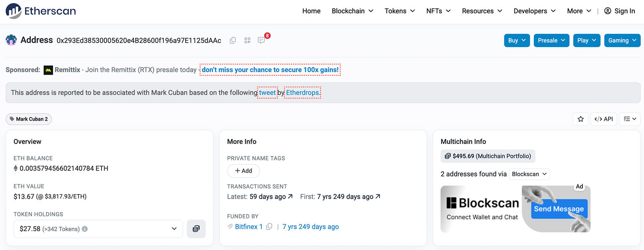
Task: Click Sign In
Action: click(620, 11)
